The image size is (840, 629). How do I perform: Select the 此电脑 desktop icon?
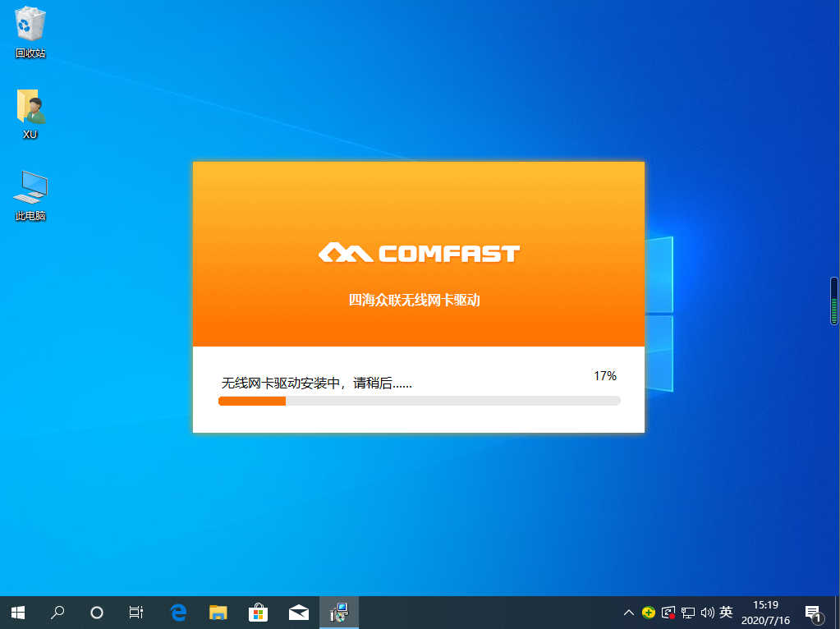30,195
